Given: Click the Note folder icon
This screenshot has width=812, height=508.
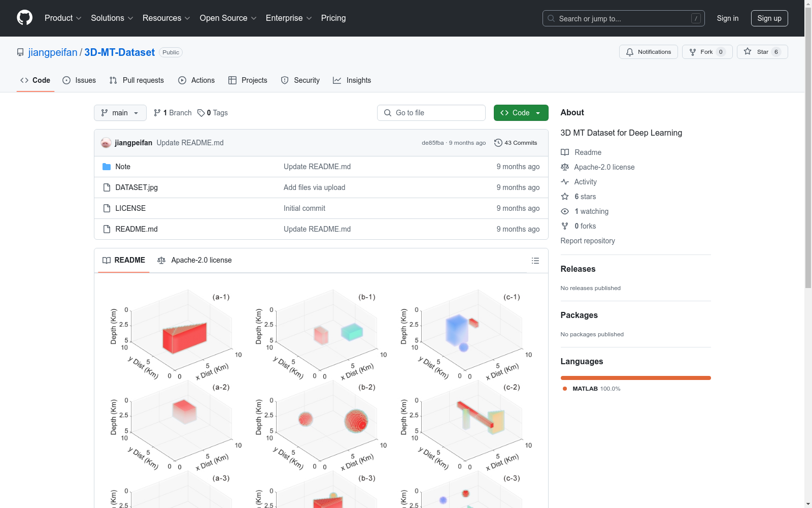Looking at the screenshot, I should 107,167.
